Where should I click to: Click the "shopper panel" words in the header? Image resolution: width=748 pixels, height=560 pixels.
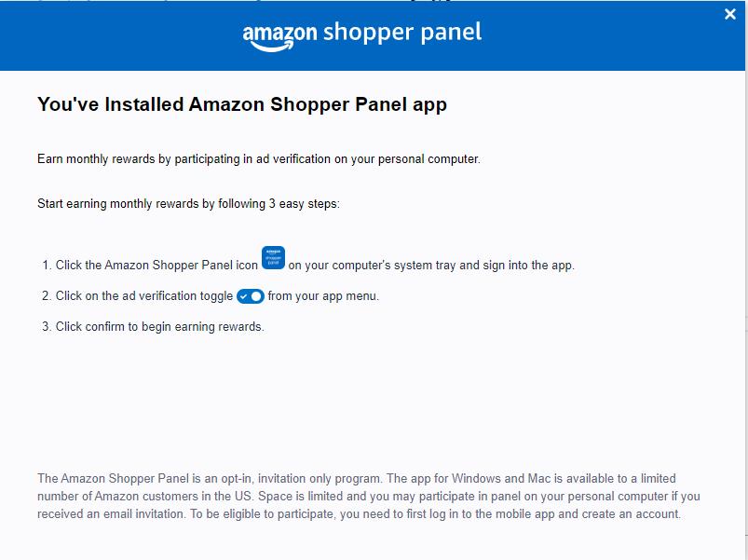point(401,33)
